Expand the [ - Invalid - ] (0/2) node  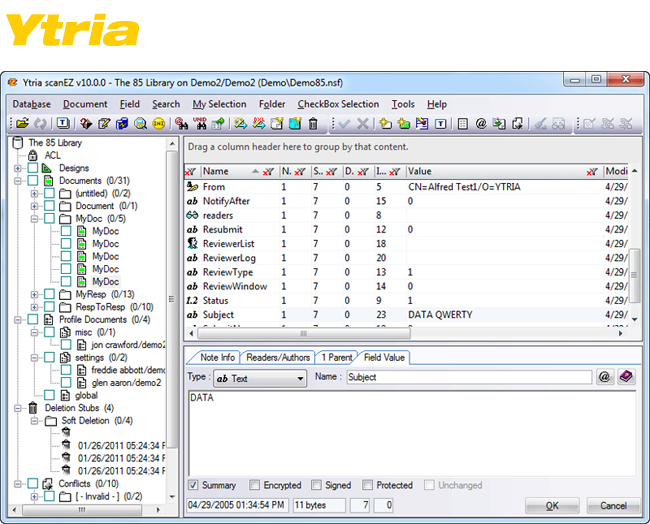pyautogui.click(x=34, y=496)
